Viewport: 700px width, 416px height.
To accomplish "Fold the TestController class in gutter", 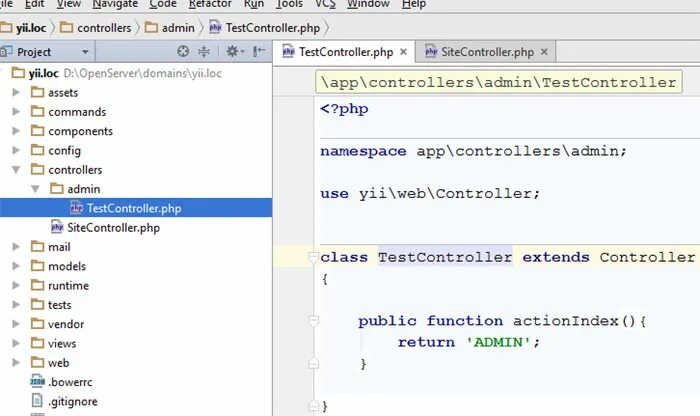I will pyautogui.click(x=313, y=257).
